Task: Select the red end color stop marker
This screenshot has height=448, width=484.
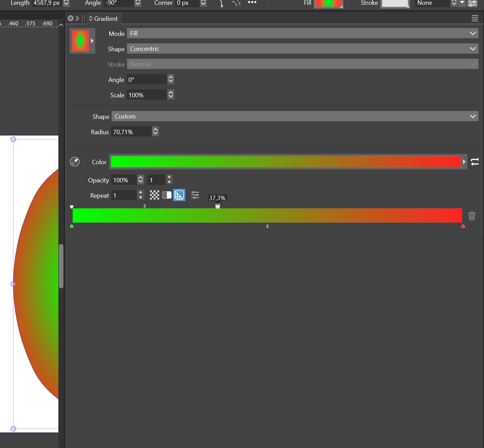Action: pos(463,226)
